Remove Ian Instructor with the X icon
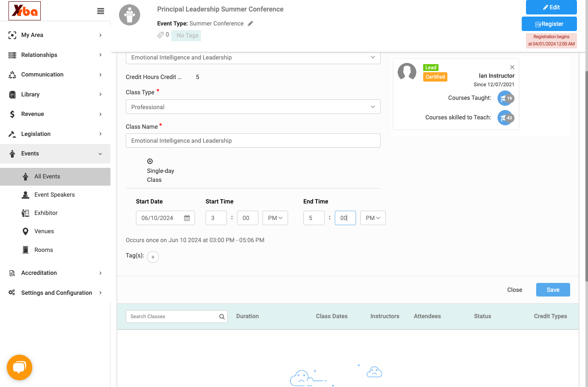The height and width of the screenshot is (387, 588). (512, 67)
